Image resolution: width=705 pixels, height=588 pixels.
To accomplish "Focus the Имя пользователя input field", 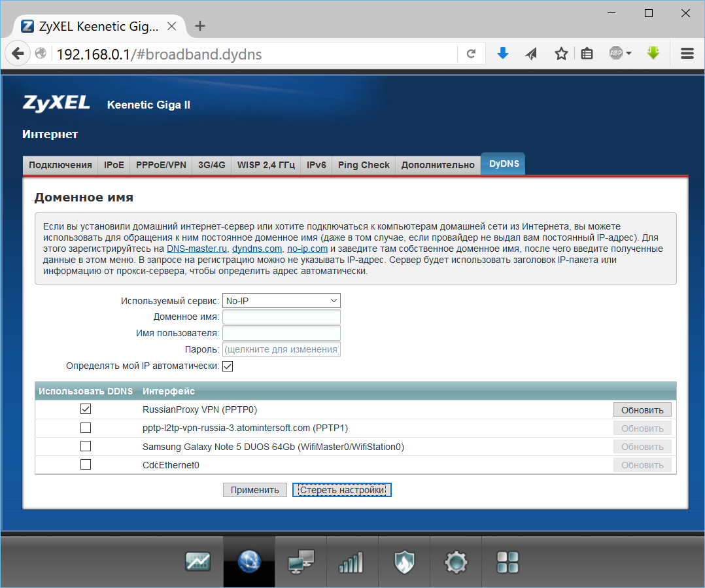I will (281, 333).
